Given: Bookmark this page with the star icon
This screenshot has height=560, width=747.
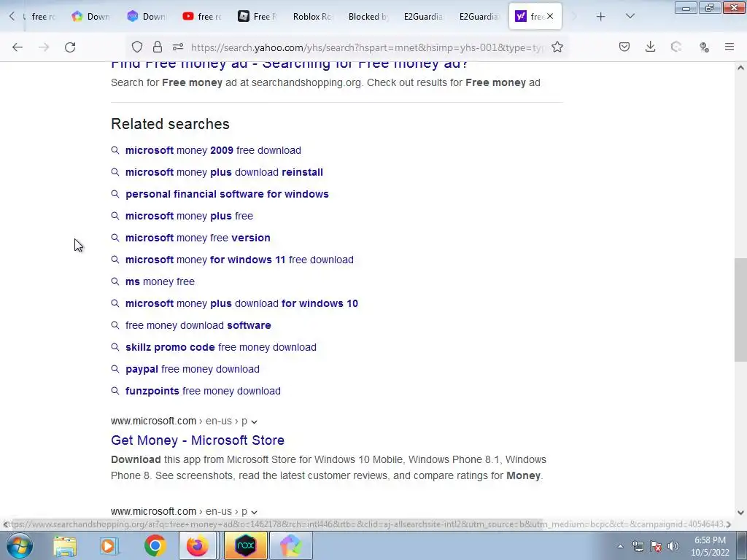Looking at the screenshot, I should coord(557,47).
